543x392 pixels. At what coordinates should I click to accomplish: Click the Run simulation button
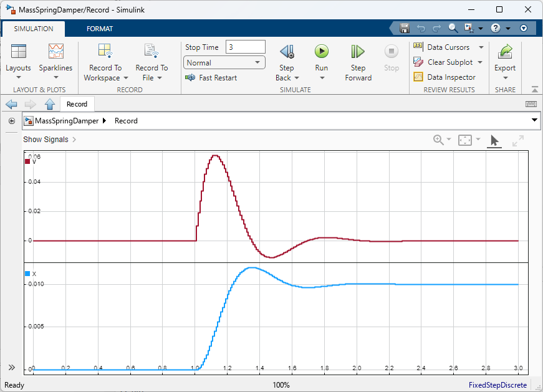pos(321,52)
